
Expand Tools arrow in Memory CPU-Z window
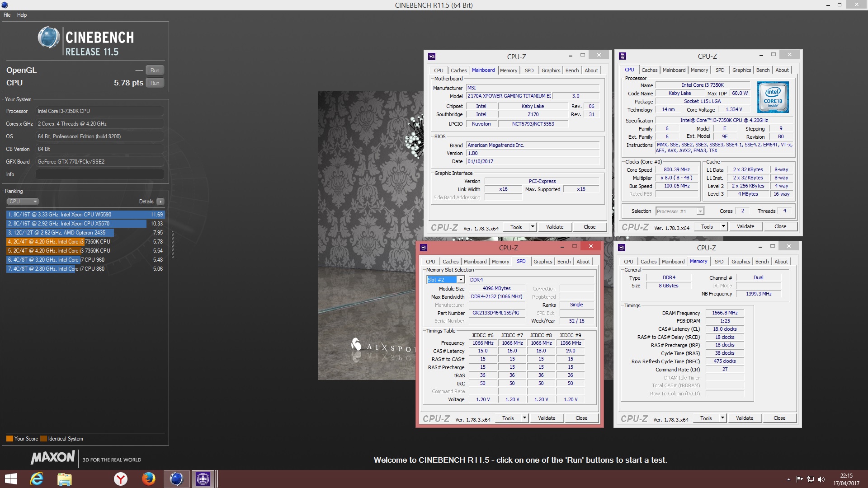coord(722,418)
